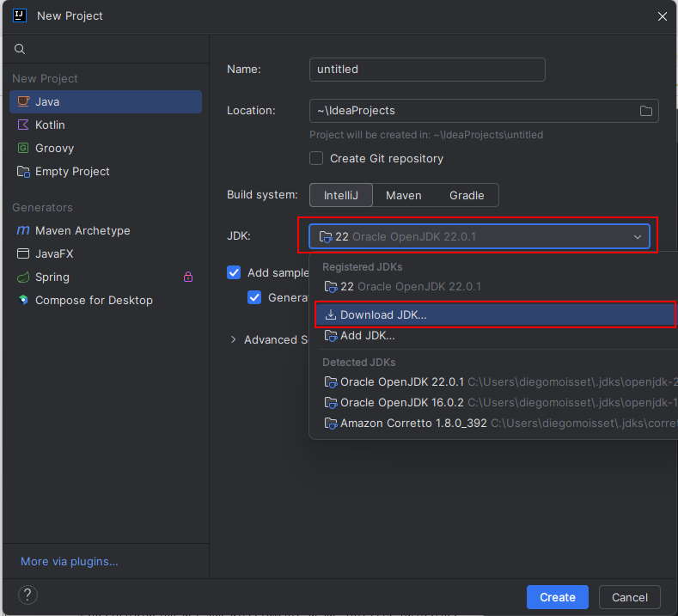Open Maven Archetype generator
The height and width of the screenshot is (616, 678).
pos(106,231)
